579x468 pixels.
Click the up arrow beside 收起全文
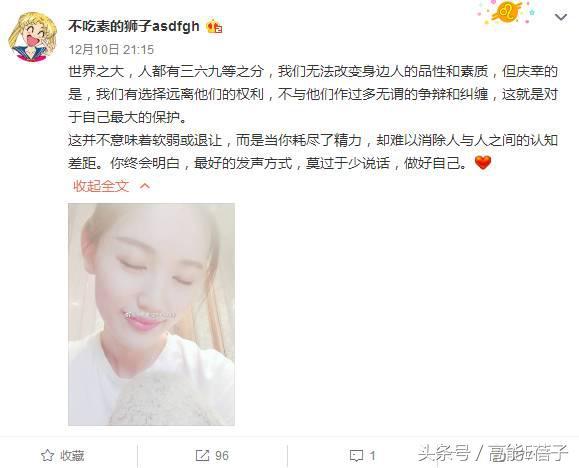click(x=145, y=186)
